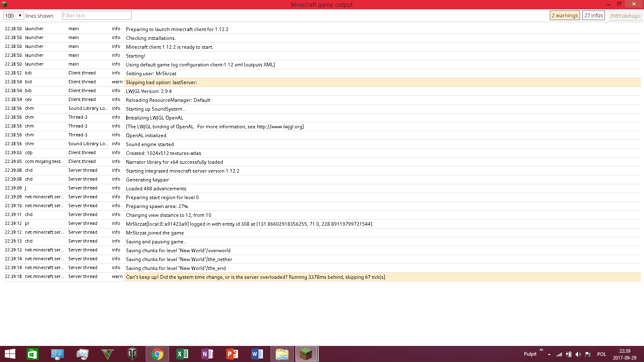644x362 pixels.
Task: Open the network signal tray icon
Action: 559,354
